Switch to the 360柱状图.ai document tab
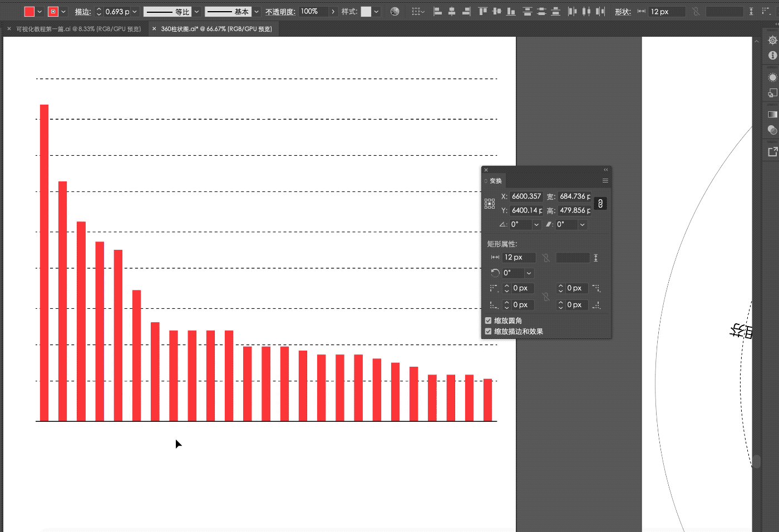 pyautogui.click(x=216, y=29)
